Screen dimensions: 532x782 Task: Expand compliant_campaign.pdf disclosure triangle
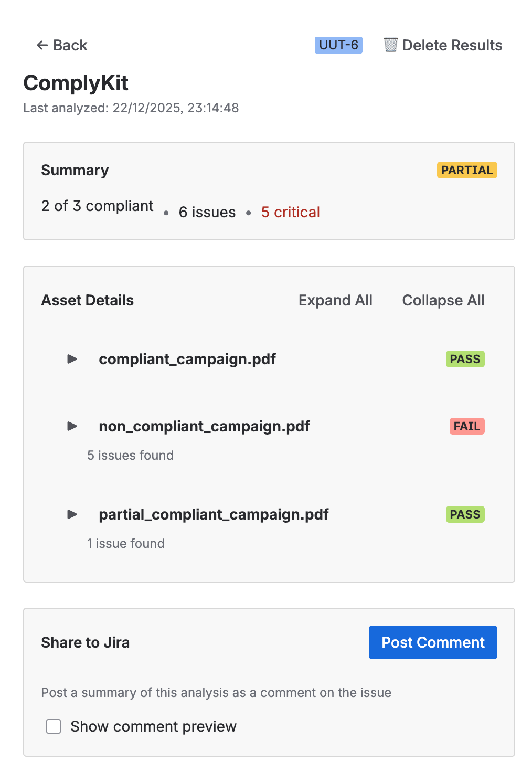pyautogui.click(x=72, y=359)
